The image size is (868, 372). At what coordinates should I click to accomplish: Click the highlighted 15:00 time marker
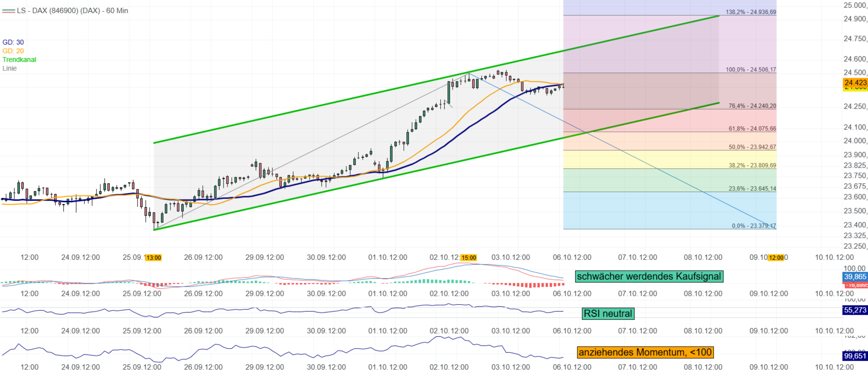point(468,258)
